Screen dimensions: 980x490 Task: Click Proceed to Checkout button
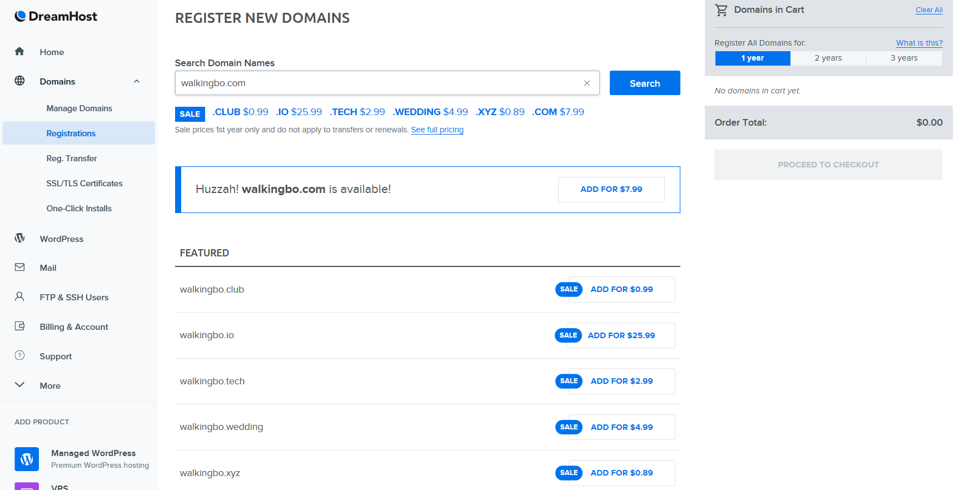(828, 165)
